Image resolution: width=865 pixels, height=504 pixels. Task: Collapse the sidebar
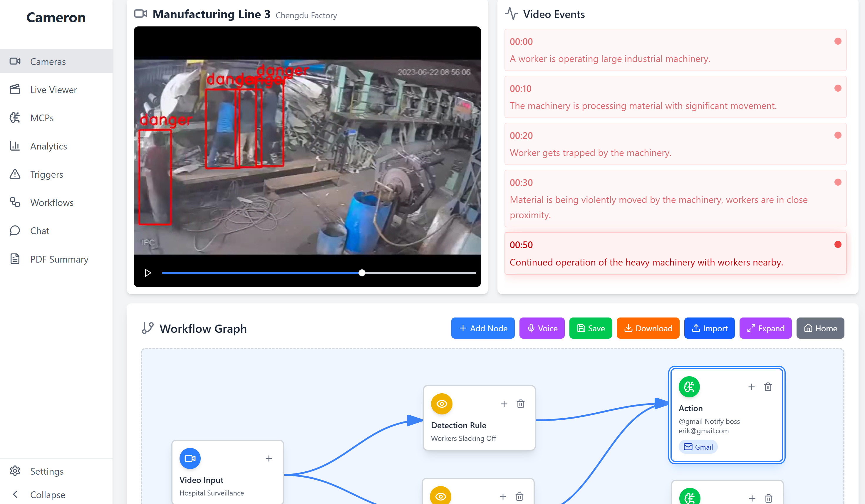[x=47, y=494]
